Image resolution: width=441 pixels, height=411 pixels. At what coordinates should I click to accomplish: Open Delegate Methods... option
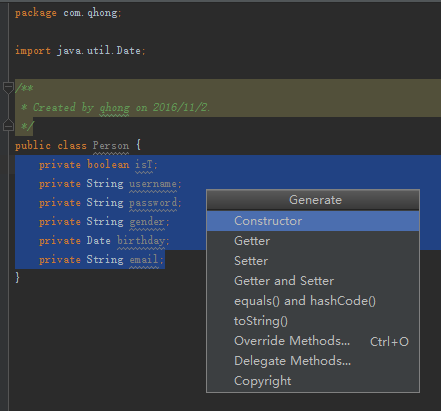pyautogui.click(x=313, y=361)
